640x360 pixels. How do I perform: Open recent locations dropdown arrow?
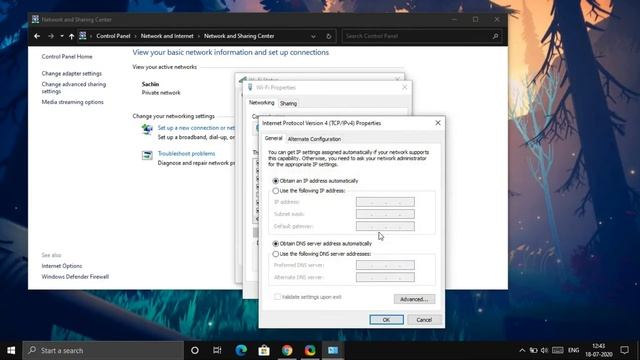[62, 36]
